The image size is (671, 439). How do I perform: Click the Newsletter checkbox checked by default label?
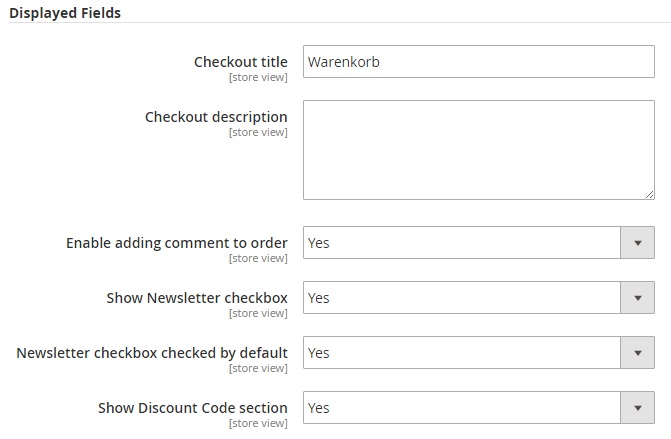pos(152,353)
